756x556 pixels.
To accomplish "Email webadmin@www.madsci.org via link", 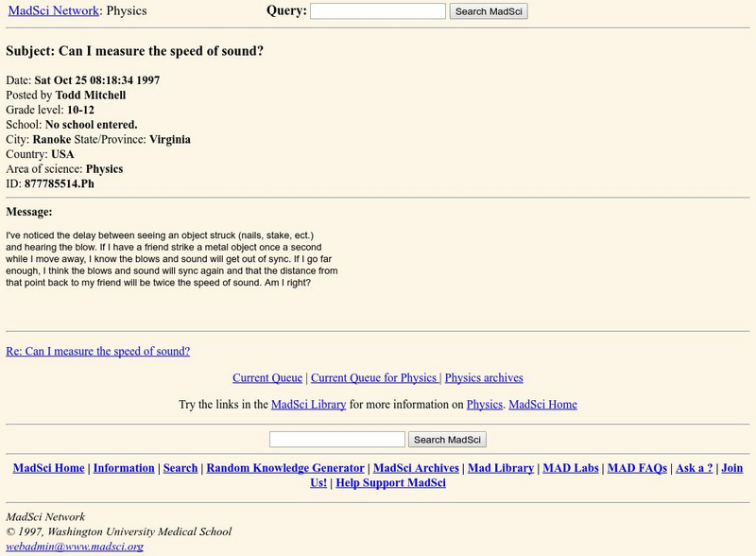I will tap(75, 547).
